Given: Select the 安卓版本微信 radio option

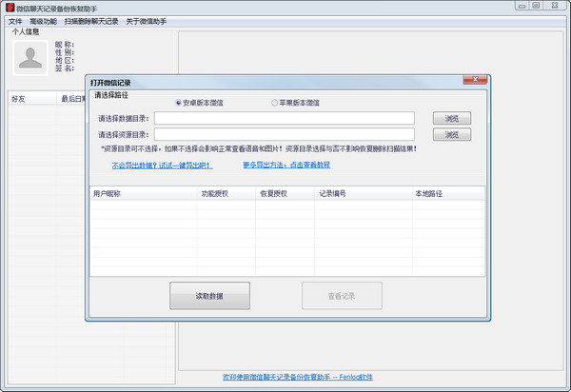Looking at the screenshot, I should [179, 103].
